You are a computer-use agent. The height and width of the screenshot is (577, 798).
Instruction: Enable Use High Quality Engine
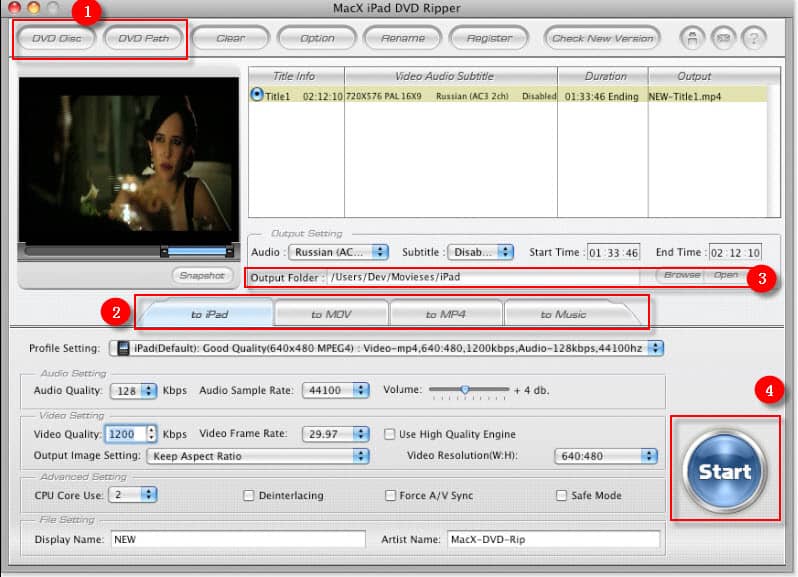389,434
